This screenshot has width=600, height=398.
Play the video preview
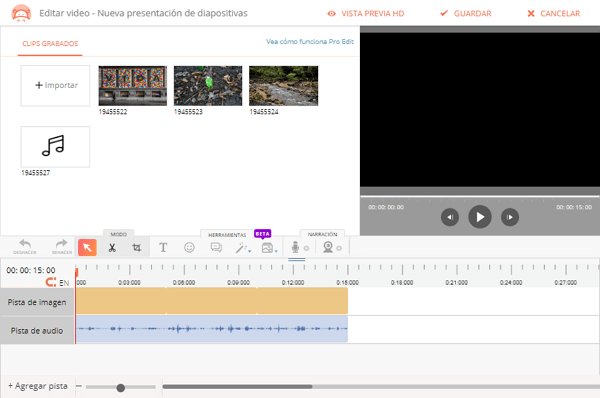(480, 217)
